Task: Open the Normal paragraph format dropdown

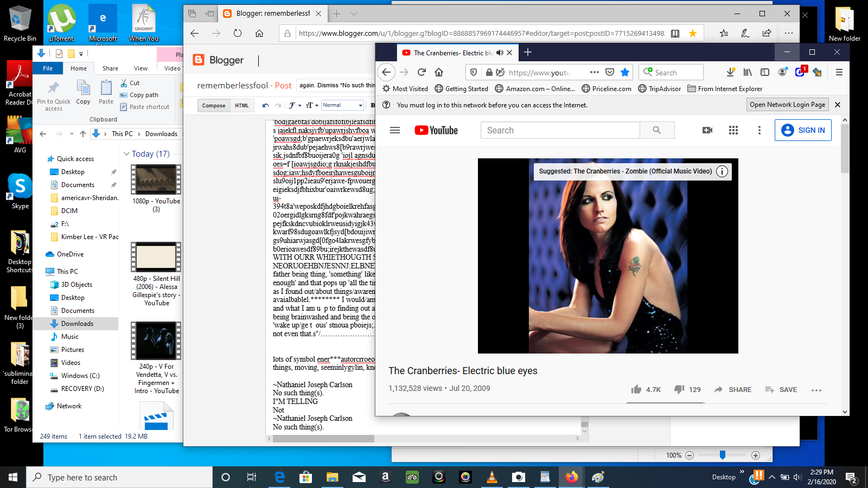Action: tap(342, 105)
